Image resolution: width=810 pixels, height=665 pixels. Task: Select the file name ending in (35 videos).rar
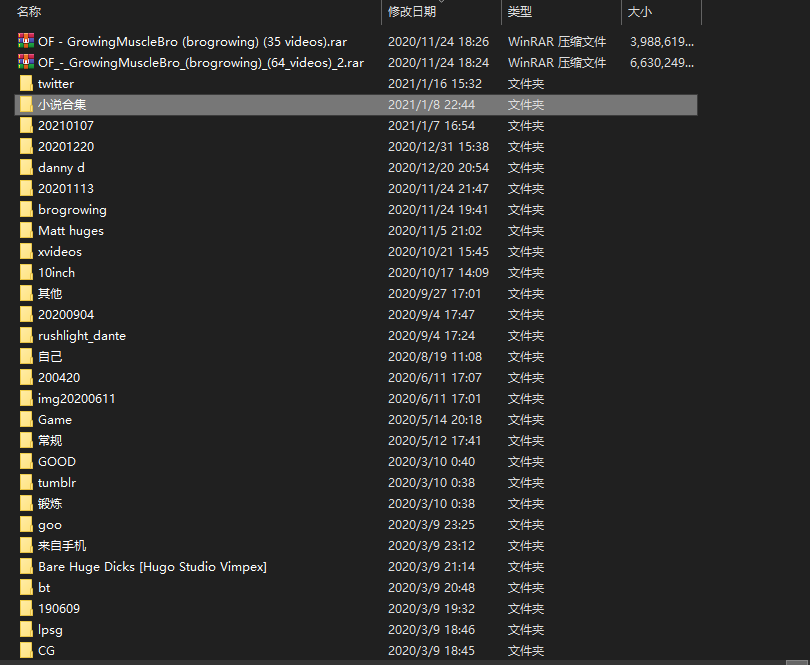[192, 42]
